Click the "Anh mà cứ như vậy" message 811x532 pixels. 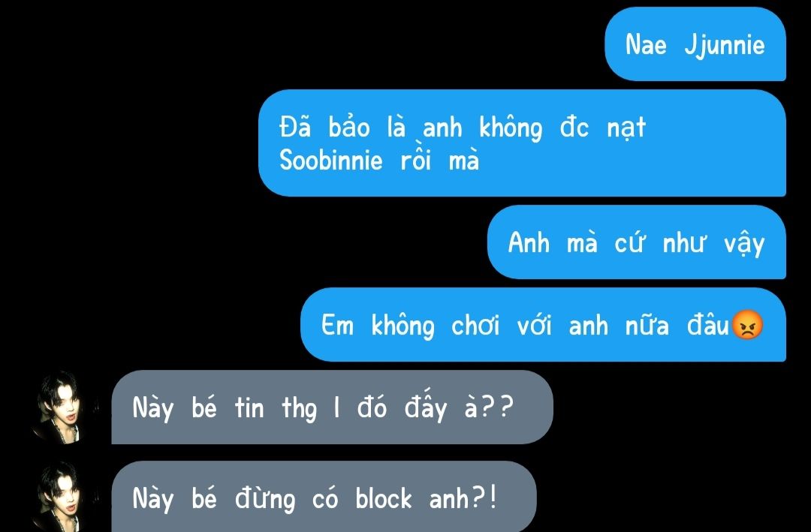637,242
